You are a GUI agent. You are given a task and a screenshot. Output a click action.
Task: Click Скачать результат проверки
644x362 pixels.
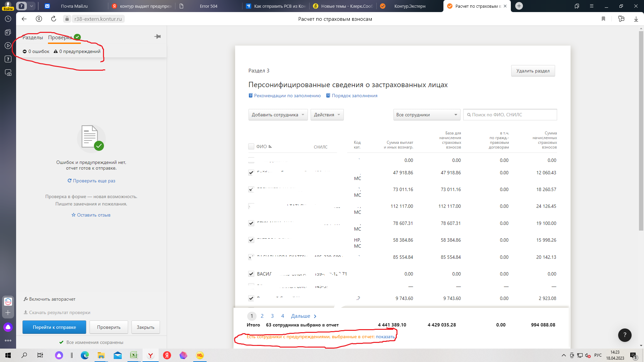(57, 312)
